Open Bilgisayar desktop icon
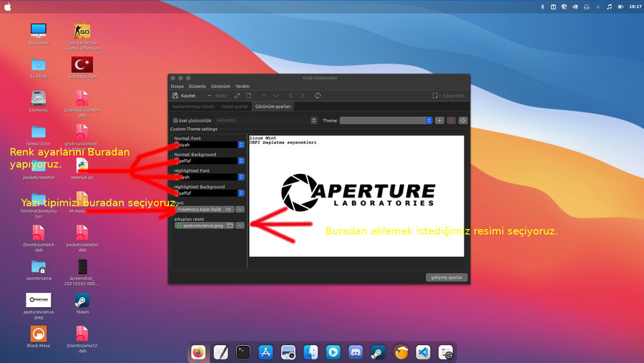644x363 pixels. [x=39, y=34]
